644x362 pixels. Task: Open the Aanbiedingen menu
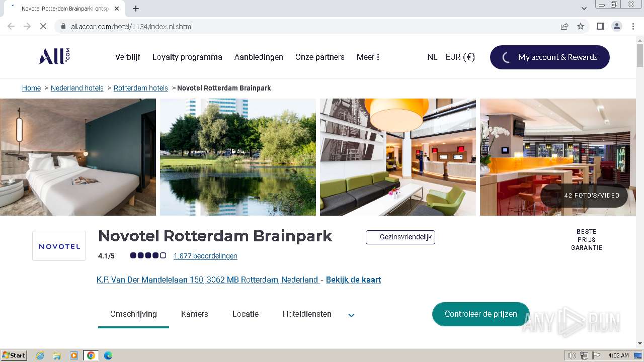[259, 57]
